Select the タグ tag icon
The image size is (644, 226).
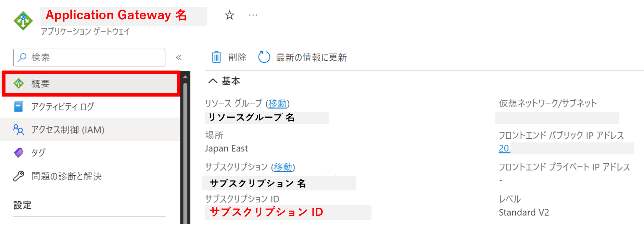[x=19, y=153]
